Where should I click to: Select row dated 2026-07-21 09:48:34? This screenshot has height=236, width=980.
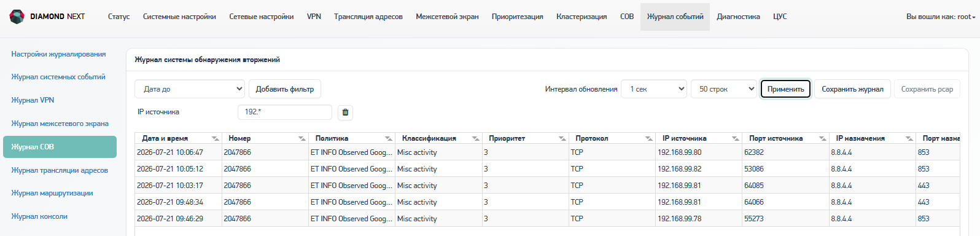pyautogui.click(x=547, y=202)
